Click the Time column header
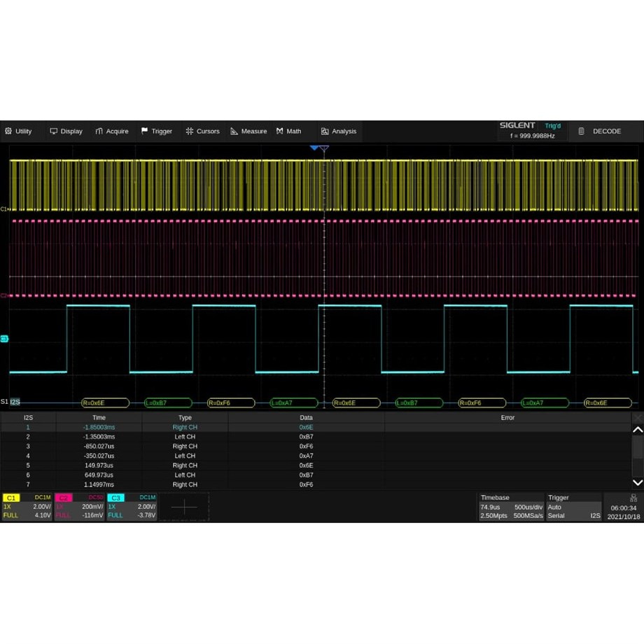This screenshot has width=644, height=644. tap(99, 418)
